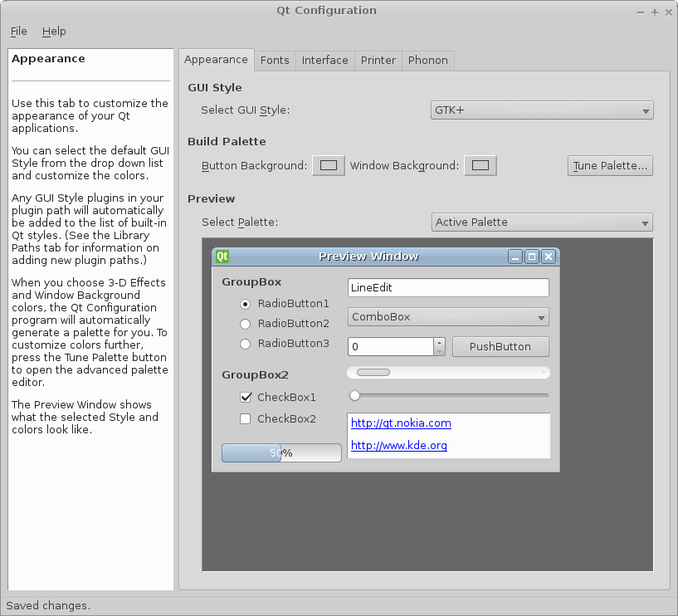Click the Preview Window close icon
The image size is (678, 616).
(x=549, y=257)
